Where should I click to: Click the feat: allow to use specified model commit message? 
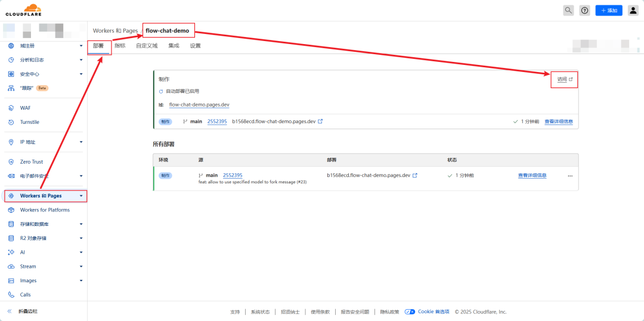click(253, 182)
